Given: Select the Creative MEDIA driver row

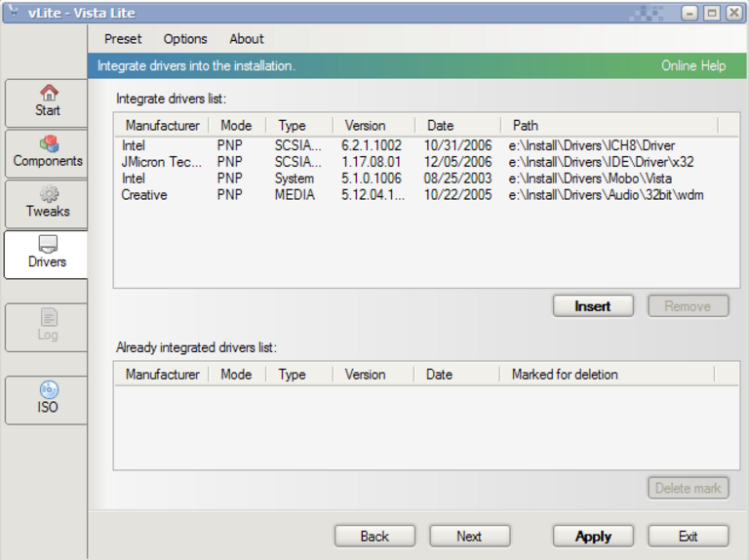Looking at the screenshot, I should 426,195.
